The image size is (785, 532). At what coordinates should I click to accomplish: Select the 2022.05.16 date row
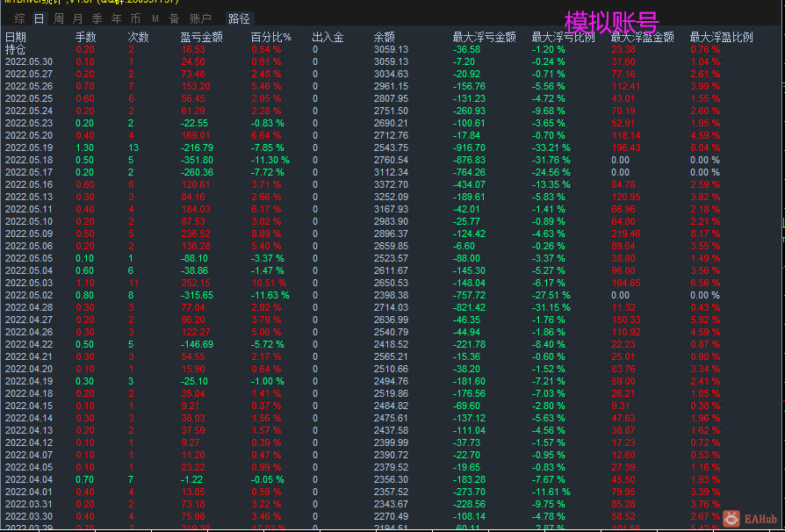28,184
